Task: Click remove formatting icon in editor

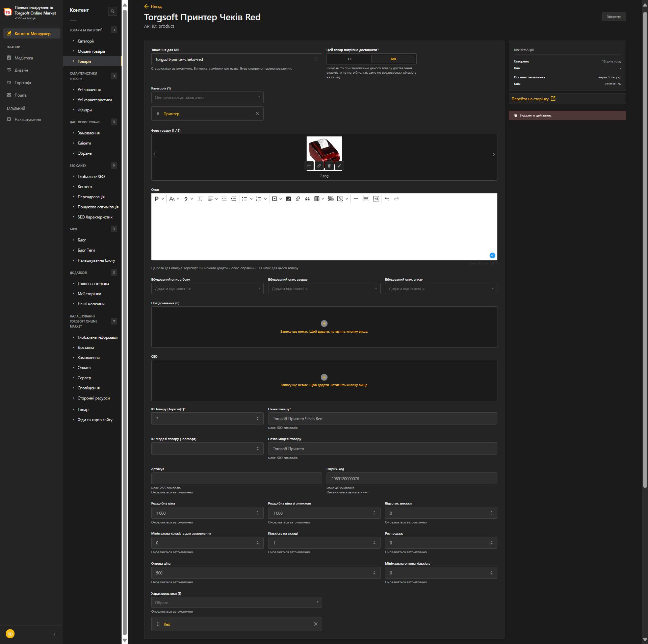Action: click(200, 199)
